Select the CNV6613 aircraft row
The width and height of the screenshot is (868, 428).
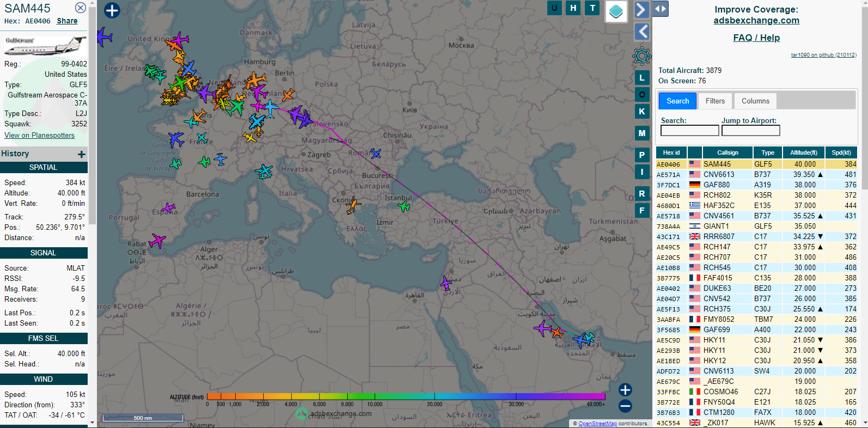click(x=756, y=174)
